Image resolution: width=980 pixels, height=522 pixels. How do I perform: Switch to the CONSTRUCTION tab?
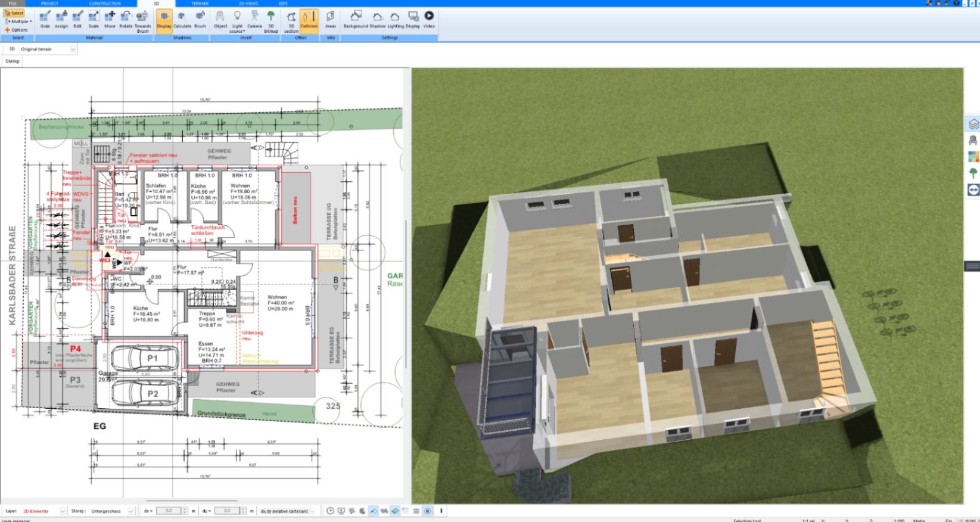click(105, 4)
